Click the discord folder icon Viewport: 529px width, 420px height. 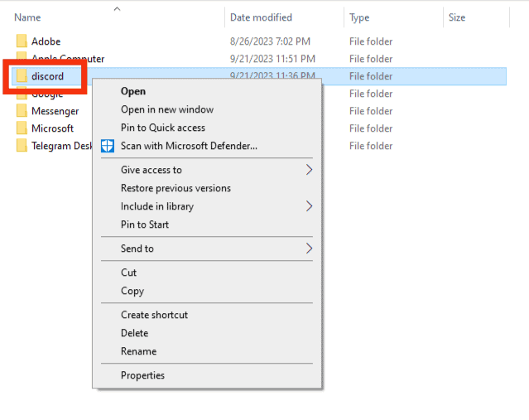click(x=22, y=75)
